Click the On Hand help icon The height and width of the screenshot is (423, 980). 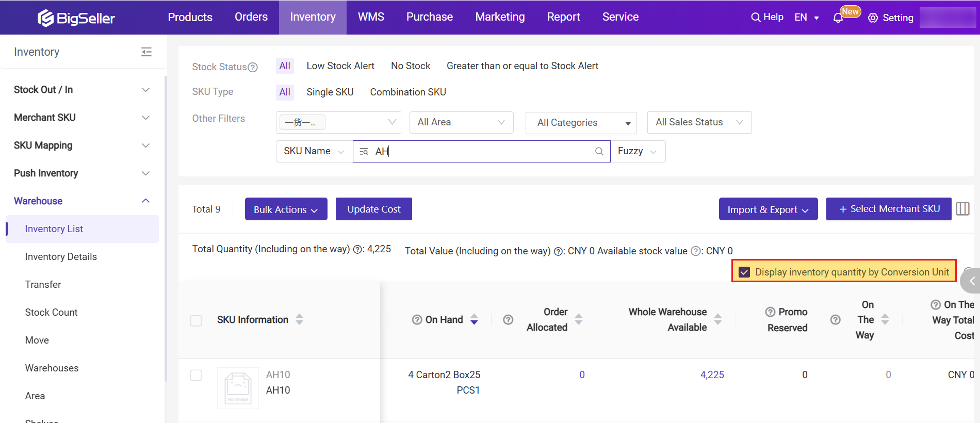click(x=417, y=320)
